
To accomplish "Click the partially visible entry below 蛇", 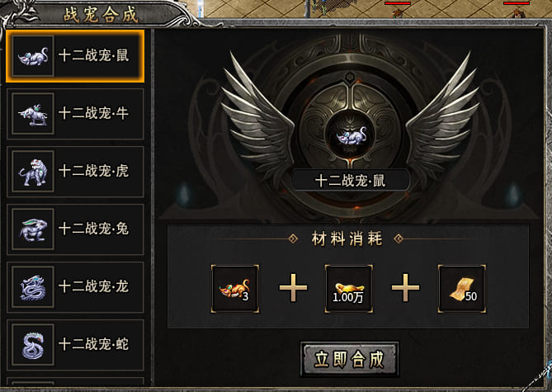I will pos(75,381).
